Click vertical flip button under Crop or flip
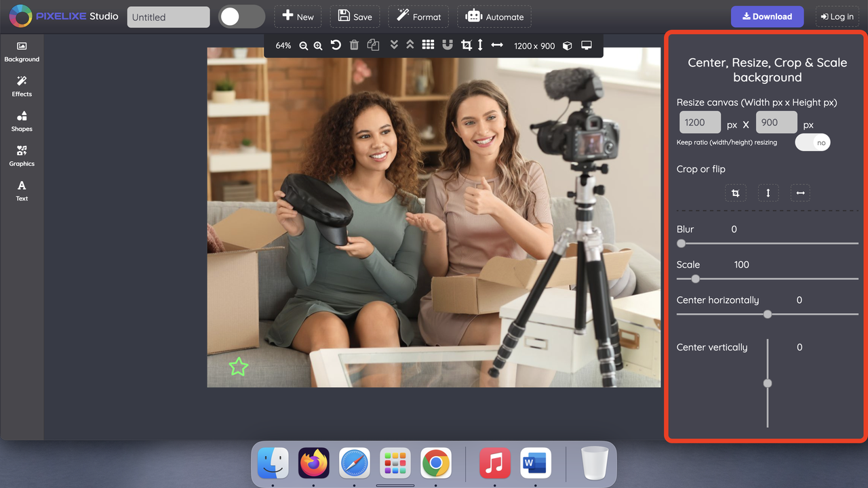 click(x=768, y=193)
